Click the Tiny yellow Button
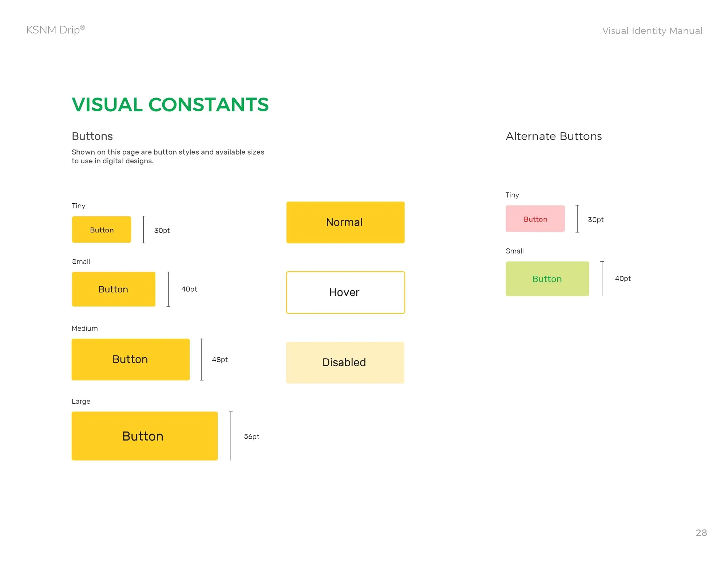 [102, 230]
